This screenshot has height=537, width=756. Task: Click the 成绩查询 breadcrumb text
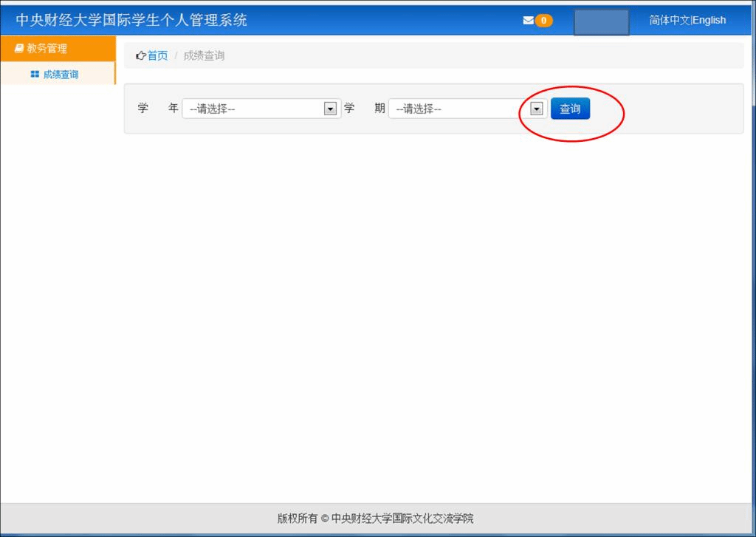(x=204, y=56)
